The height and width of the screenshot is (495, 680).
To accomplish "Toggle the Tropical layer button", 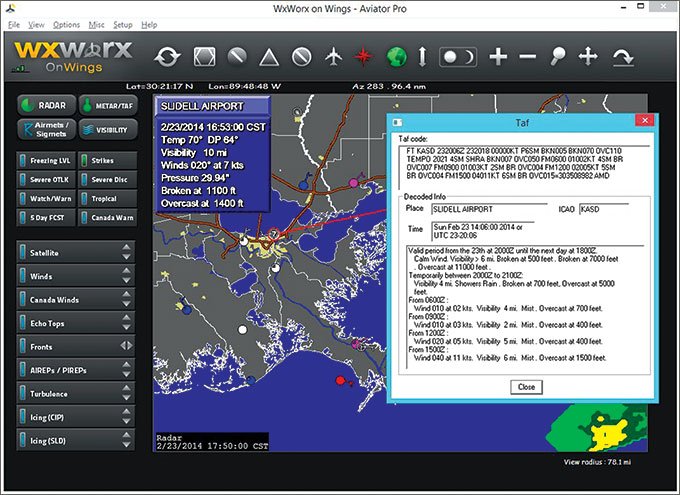I will pyautogui.click(x=106, y=199).
